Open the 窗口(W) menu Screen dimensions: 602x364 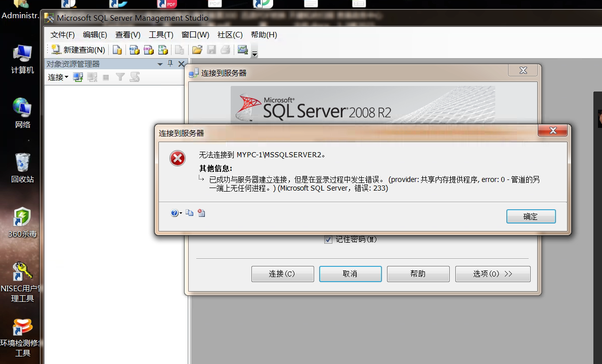point(195,35)
